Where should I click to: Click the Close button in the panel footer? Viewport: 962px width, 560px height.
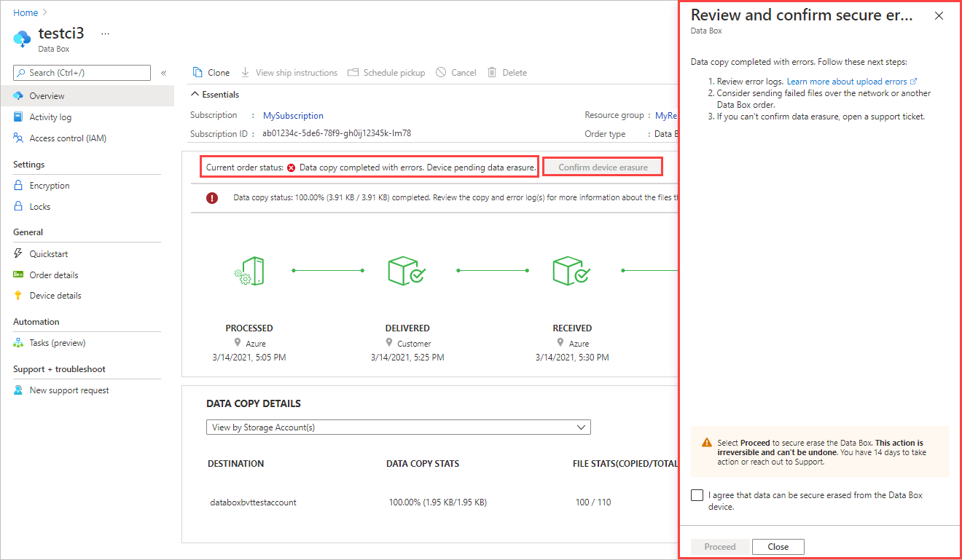778,547
